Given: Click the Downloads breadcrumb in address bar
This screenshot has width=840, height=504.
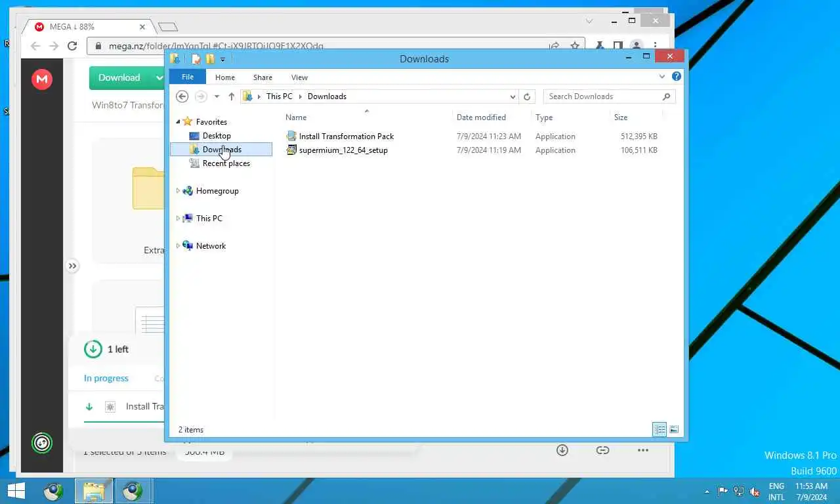Looking at the screenshot, I should 327,96.
